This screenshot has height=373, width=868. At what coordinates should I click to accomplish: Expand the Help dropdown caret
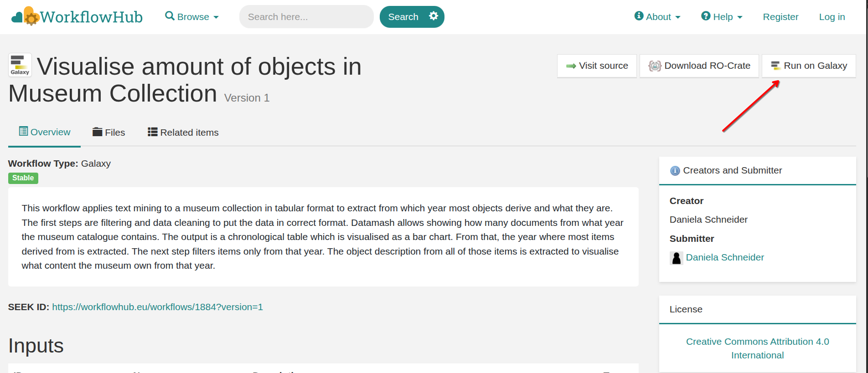click(740, 17)
